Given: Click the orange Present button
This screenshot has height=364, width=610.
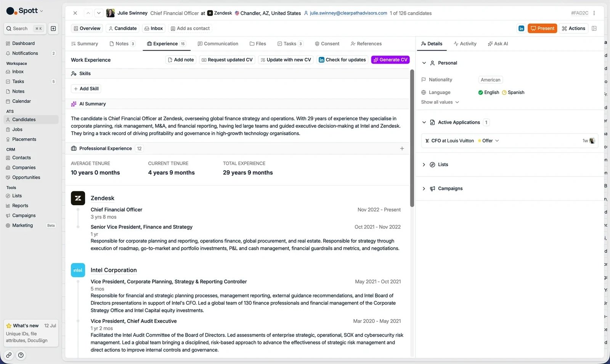Looking at the screenshot, I should 542,29.
